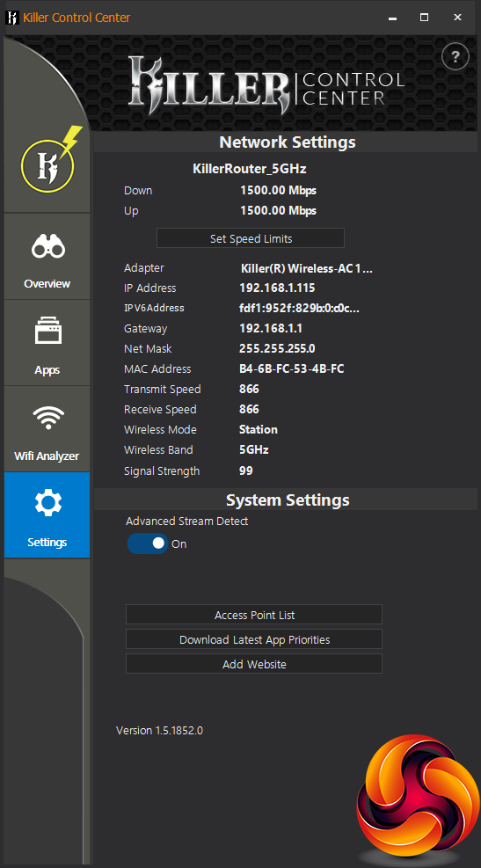Click the Set Speed Limits button
481x868 pixels.
pos(251,238)
